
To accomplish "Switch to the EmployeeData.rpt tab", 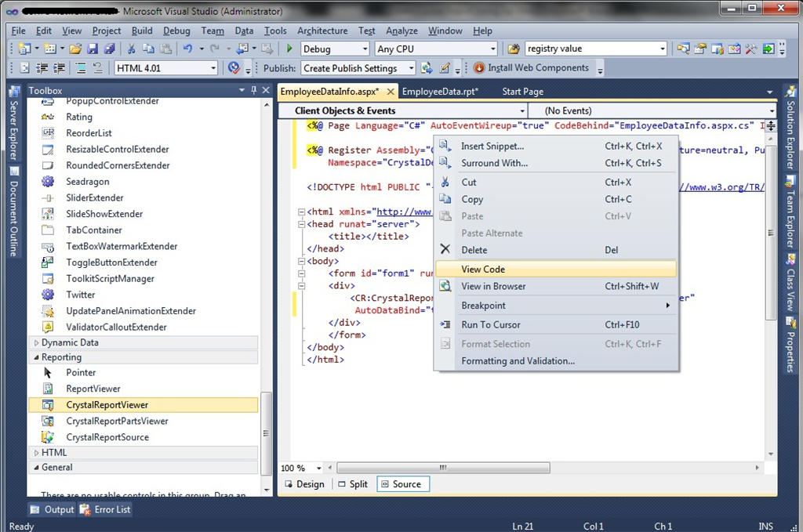I will point(440,92).
